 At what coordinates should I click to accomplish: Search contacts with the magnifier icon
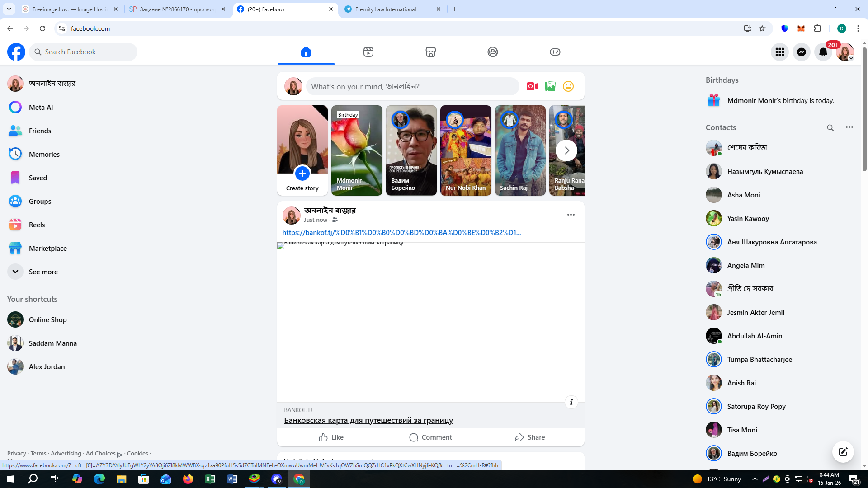(830, 128)
